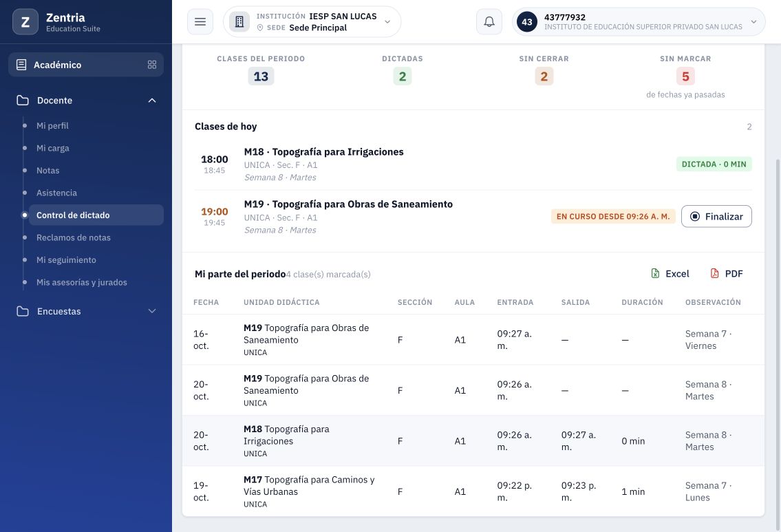Click the institution building icon
This screenshot has height=532, width=781.
pyautogui.click(x=239, y=22)
